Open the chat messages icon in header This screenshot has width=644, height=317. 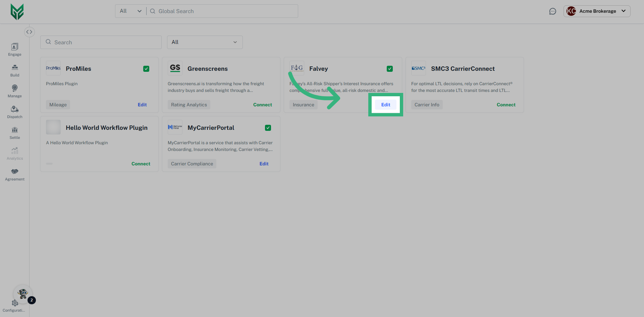553,11
